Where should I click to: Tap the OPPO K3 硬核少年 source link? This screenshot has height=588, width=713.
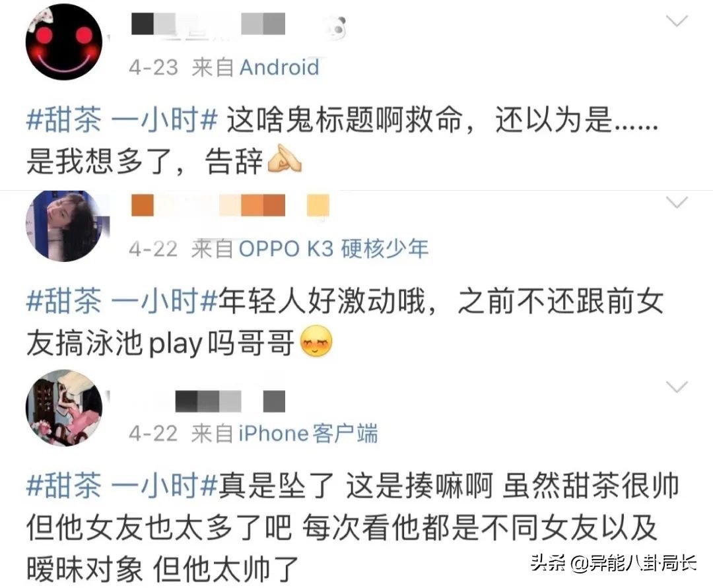click(x=334, y=249)
